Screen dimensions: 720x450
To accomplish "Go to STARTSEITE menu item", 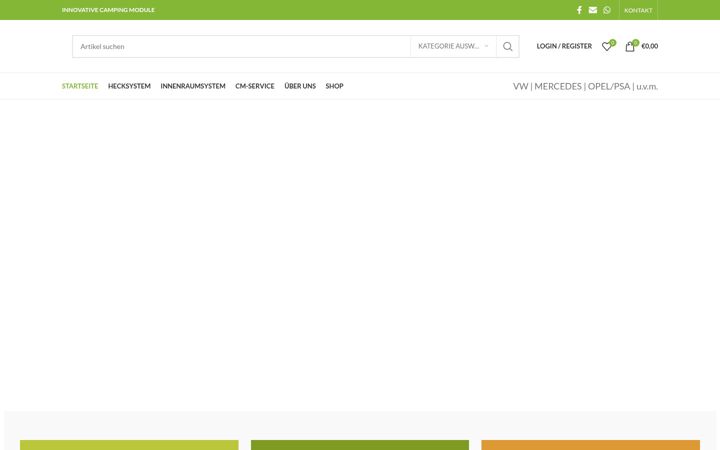I will tap(80, 86).
